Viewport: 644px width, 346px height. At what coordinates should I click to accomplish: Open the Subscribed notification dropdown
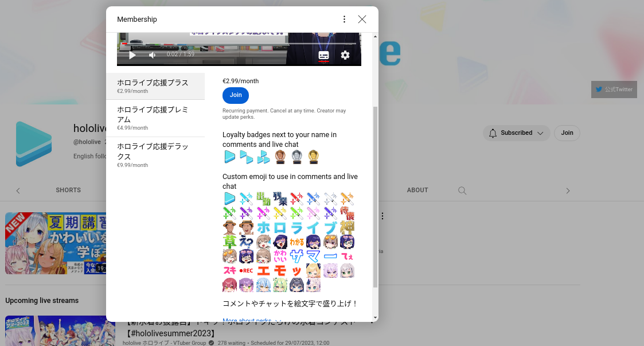(516, 133)
